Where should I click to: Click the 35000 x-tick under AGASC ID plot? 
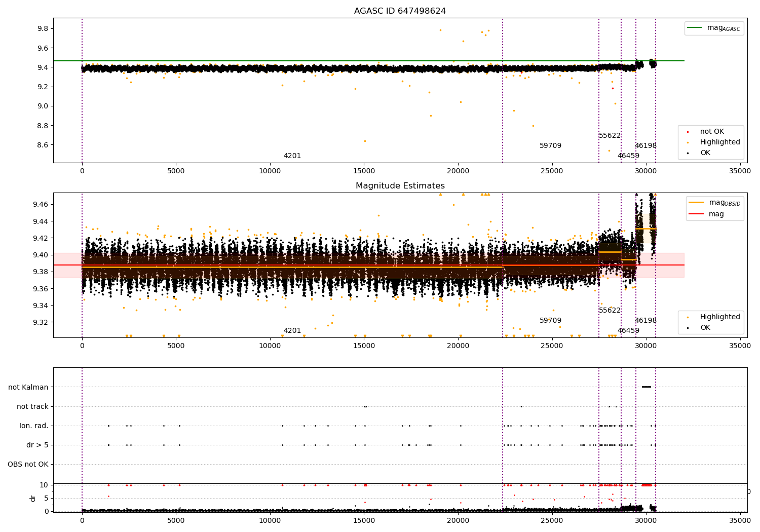(740, 171)
